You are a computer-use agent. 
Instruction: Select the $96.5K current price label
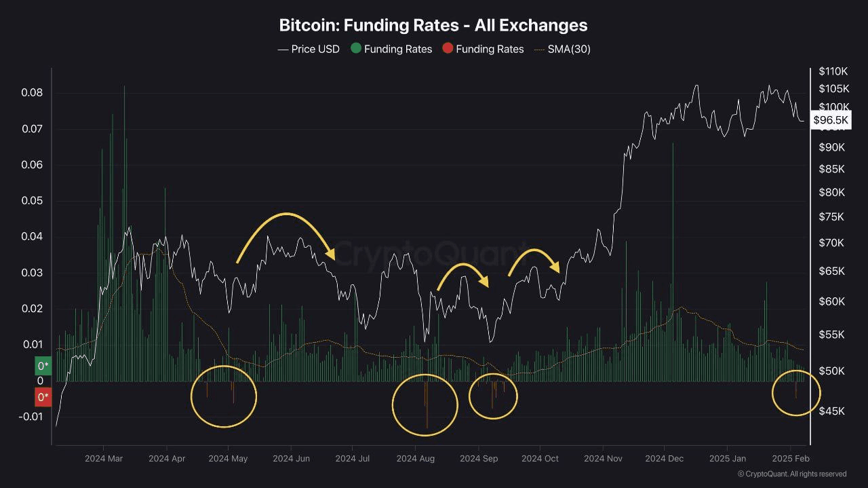831,120
